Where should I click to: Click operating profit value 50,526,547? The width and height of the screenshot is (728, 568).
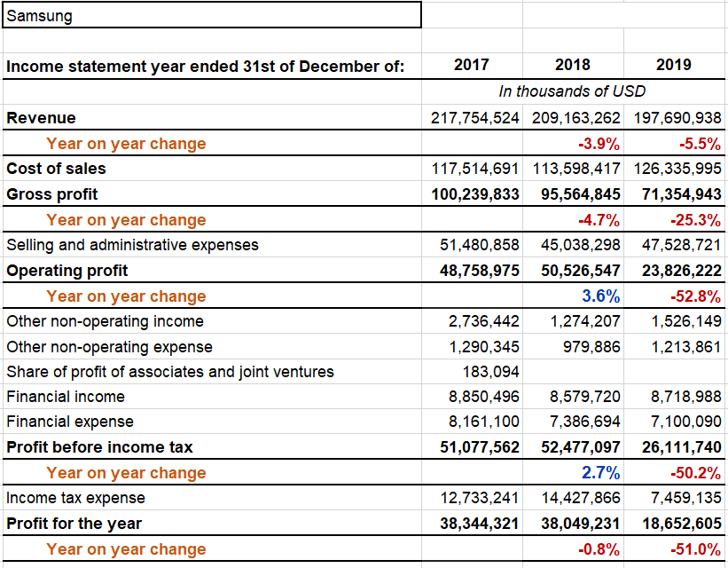(580, 271)
